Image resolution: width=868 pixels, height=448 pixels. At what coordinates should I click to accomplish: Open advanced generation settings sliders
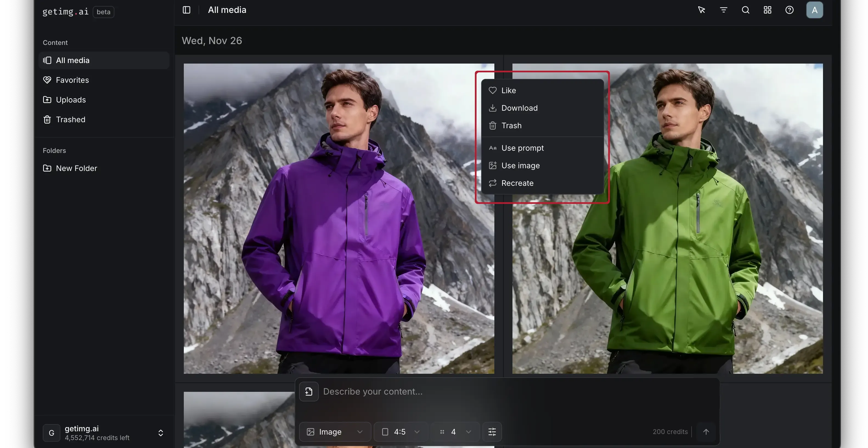pyautogui.click(x=492, y=432)
